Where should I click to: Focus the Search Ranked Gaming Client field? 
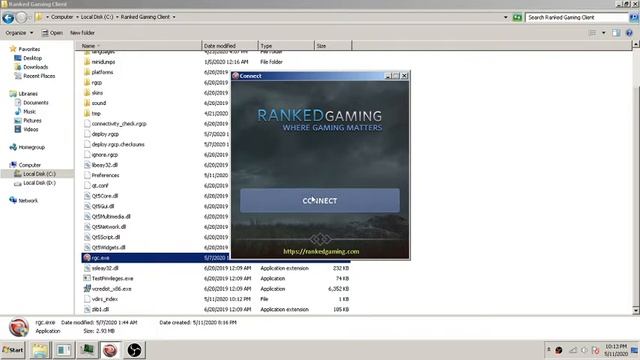point(577,17)
